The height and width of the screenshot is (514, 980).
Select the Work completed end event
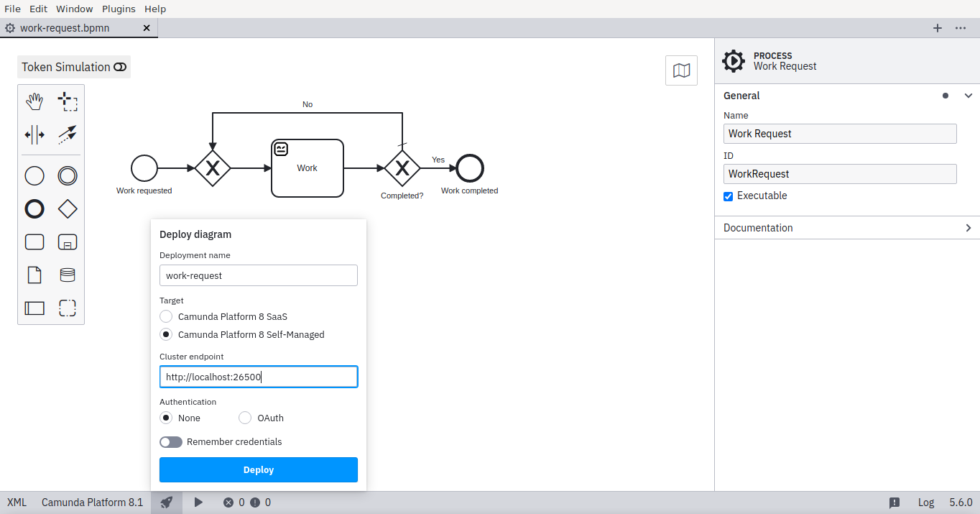[470, 168]
